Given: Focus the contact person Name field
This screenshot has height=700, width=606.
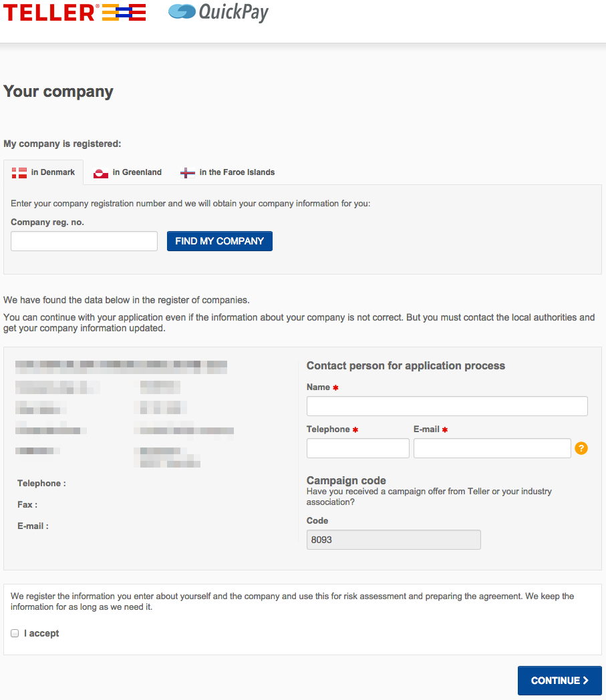Looking at the screenshot, I should 447,406.
